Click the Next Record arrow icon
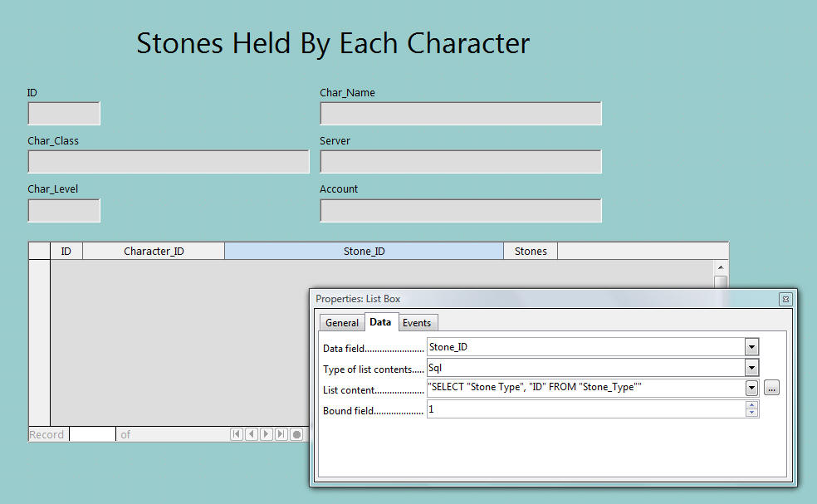 [267, 434]
